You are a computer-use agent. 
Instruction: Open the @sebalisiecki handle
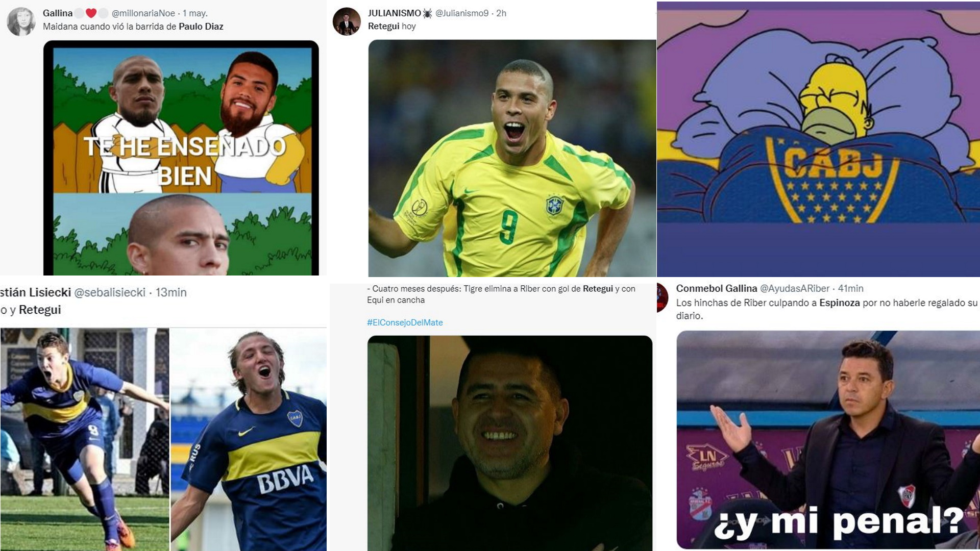110,292
